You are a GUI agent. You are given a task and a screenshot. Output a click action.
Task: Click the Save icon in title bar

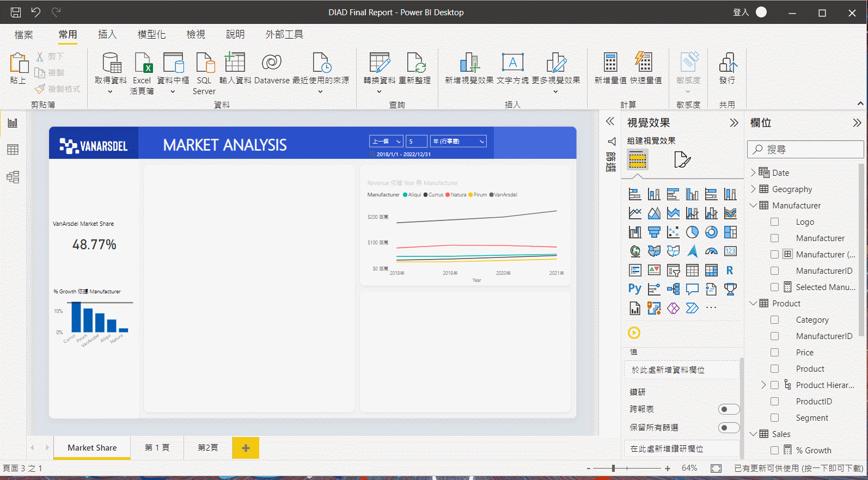coord(16,12)
